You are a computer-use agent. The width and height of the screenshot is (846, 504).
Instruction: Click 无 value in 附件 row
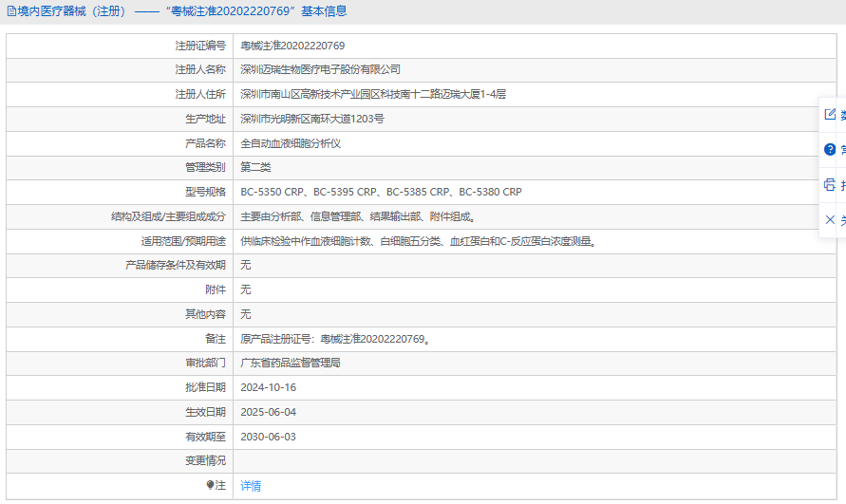click(x=246, y=289)
